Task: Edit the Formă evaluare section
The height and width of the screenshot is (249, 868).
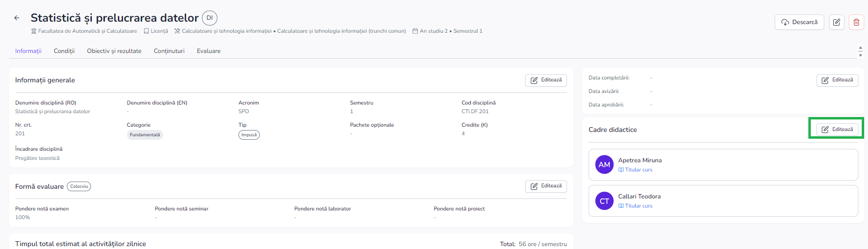Action: 546,186
